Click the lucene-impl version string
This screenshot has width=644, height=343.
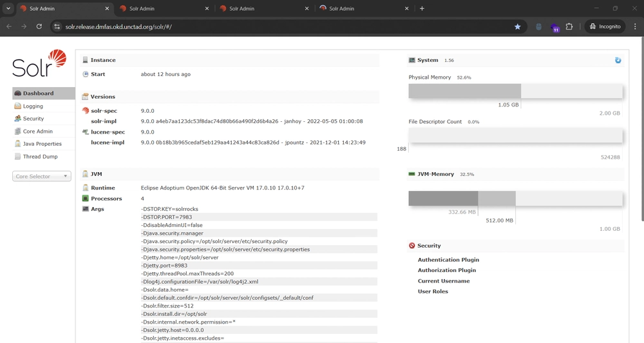[253, 142]
